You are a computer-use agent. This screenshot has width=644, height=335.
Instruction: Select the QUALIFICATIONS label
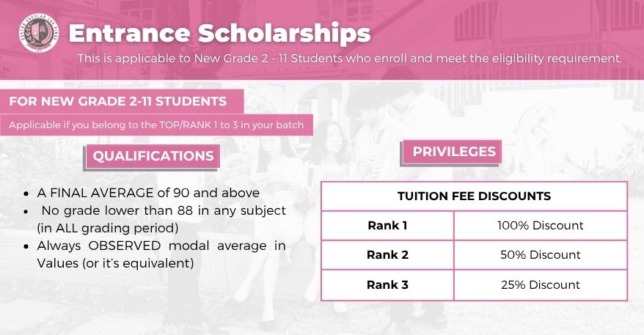coord(153,156)
